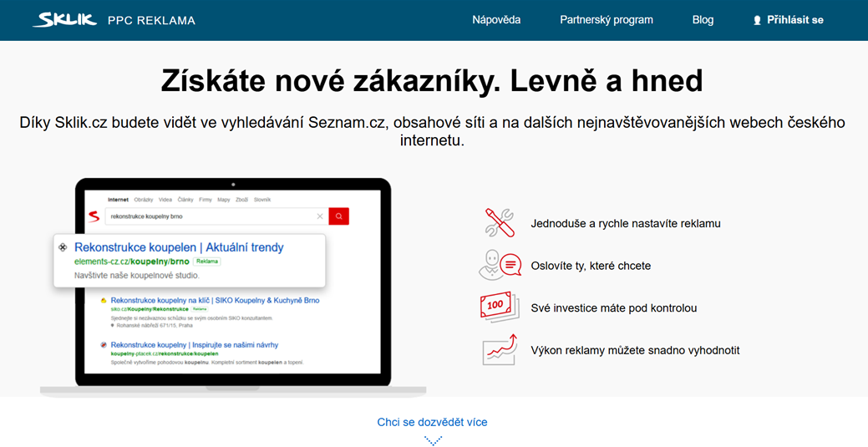Open the Inspirujte se našimi návrhy result
The height and width of the screenshot is (447, 868).
tap(195, 344)
